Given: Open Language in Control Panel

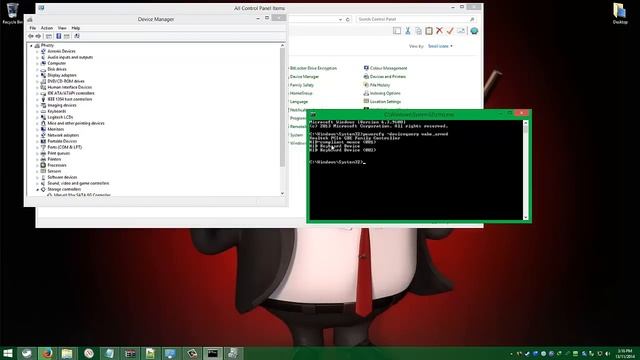Looking at the screenshot, I should pyautogui.click(x=299, y=102).
